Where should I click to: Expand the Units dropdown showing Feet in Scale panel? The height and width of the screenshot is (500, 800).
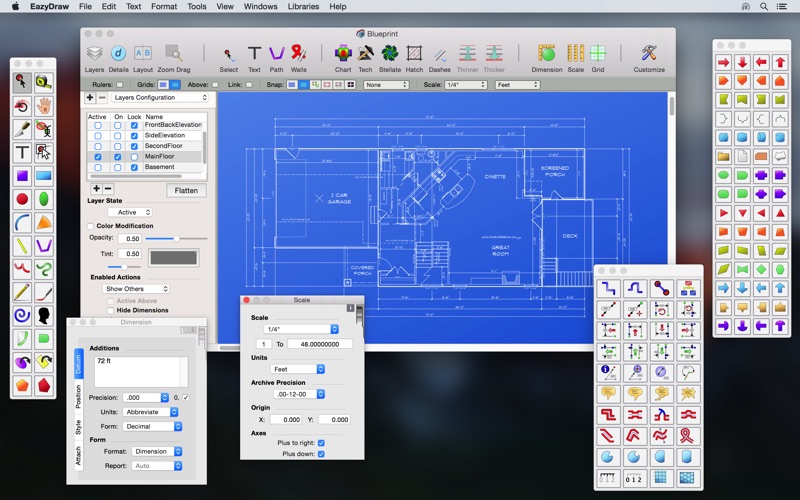[x=297, y=369]
